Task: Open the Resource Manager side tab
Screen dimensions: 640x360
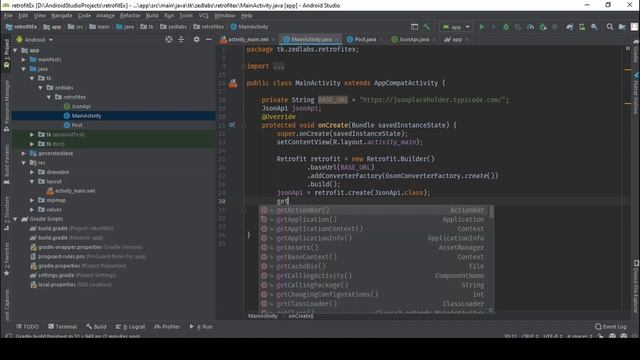Action: coord(6,105)
